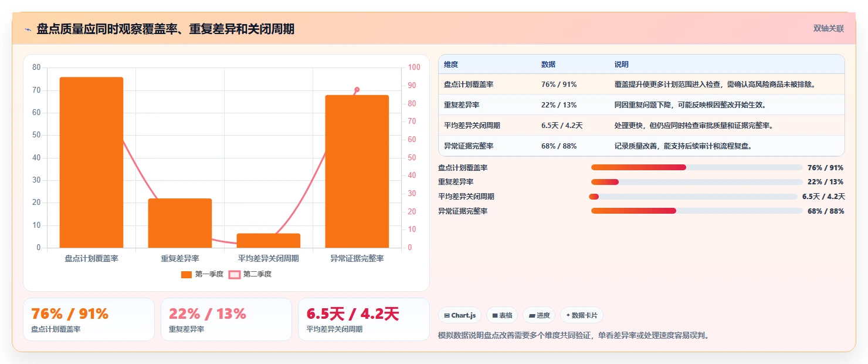868x364 pixels.
Task: Click the 记录质量改善 description cell
Action: click(683, 146)
